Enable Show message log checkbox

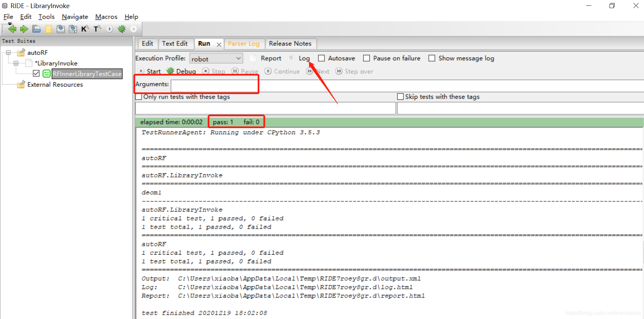[x=432, y=58]
